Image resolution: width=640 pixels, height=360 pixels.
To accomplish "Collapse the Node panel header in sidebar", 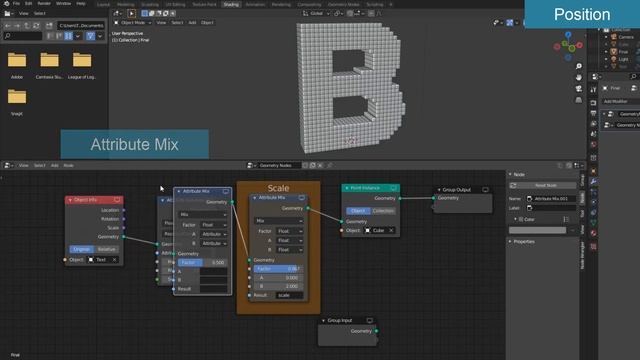I will [518, 174].
